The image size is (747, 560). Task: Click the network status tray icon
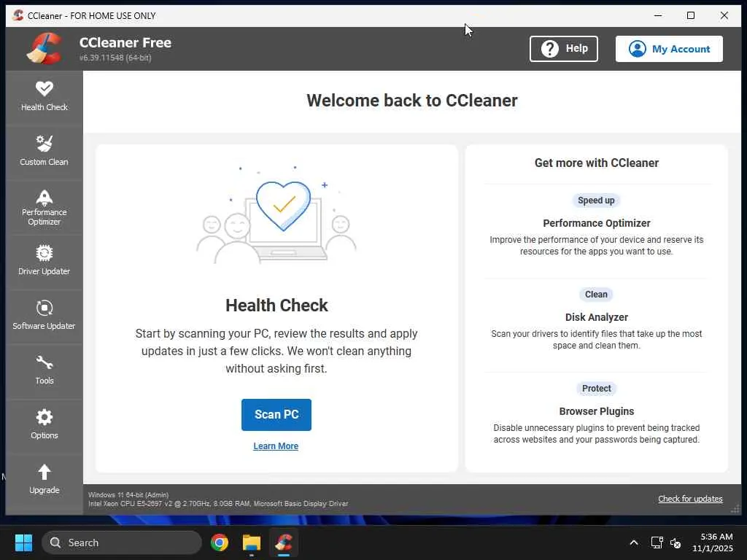[657, 542]
